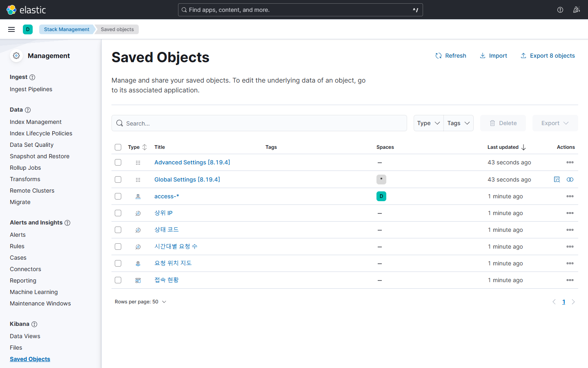Select all rows checkbox in header
This screenshot has height=368, width=588.
(x=118, y=147)
